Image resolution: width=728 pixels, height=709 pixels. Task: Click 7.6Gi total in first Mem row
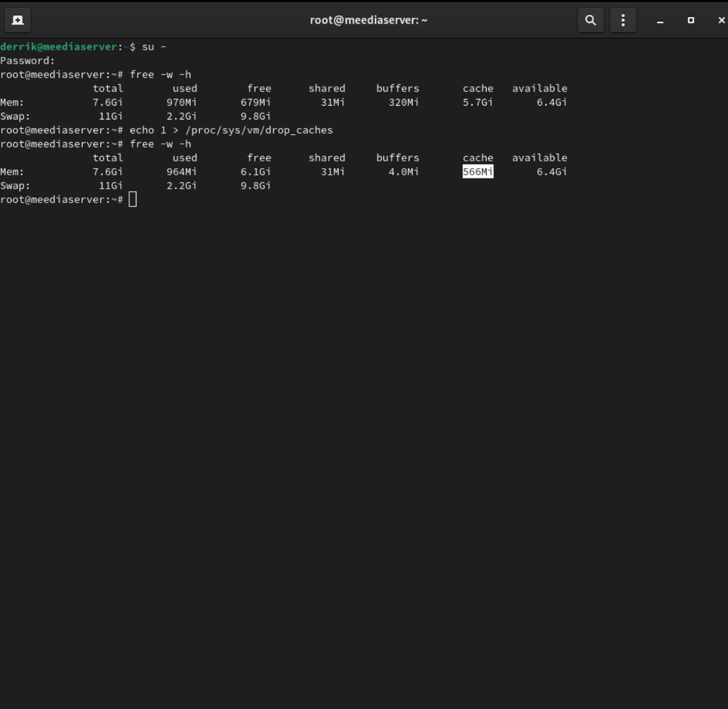[107, 102]
